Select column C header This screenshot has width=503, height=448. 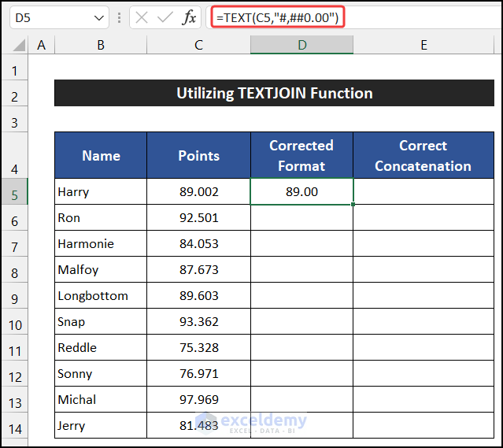tap(198, 46)
